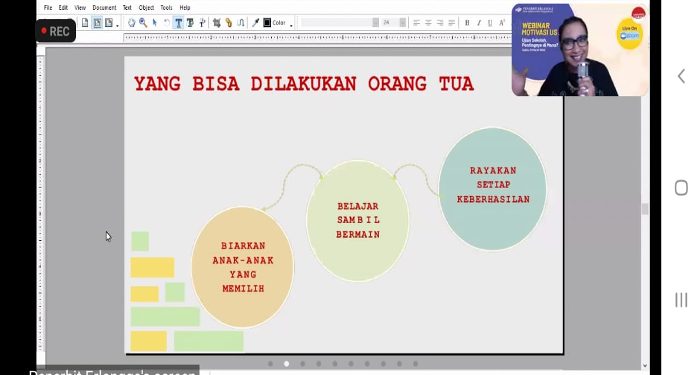
Task: Open the Text menu
Action: click(x=127, y=8)
